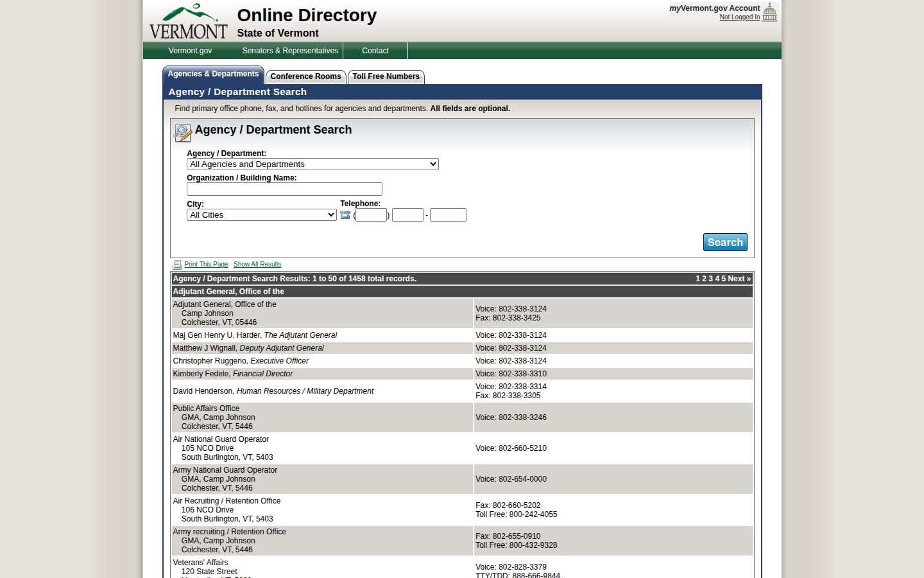This screenshot has height=578, width=924.
Task: Click the myVermont.gov Account text
Action: [715, 8]
